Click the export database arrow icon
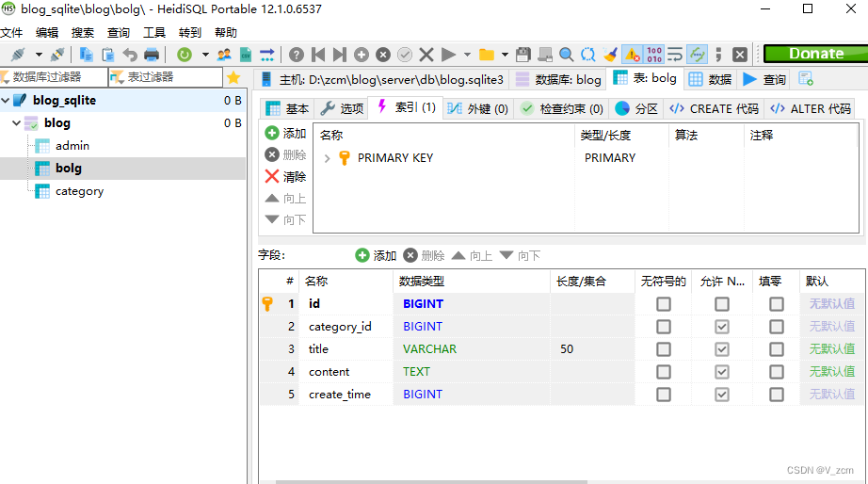Image resolution: width=868 pixels, height=484 pixels. tap(267, 55)
